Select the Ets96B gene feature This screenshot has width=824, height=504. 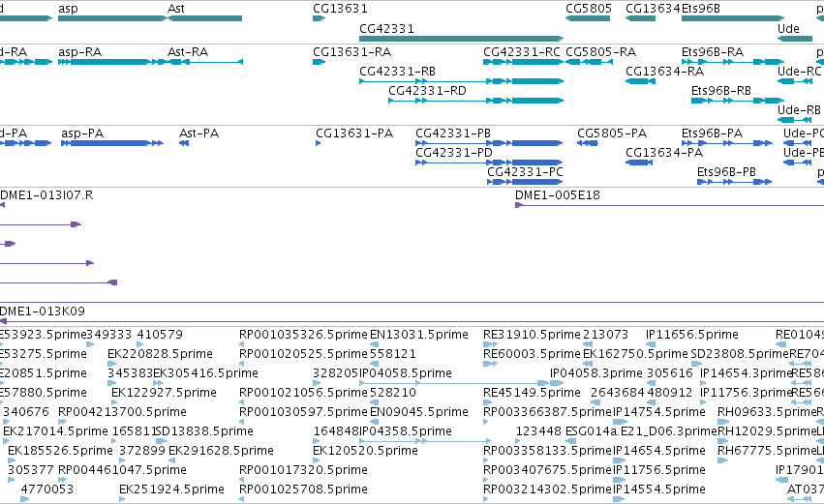[x=733, y=18]
